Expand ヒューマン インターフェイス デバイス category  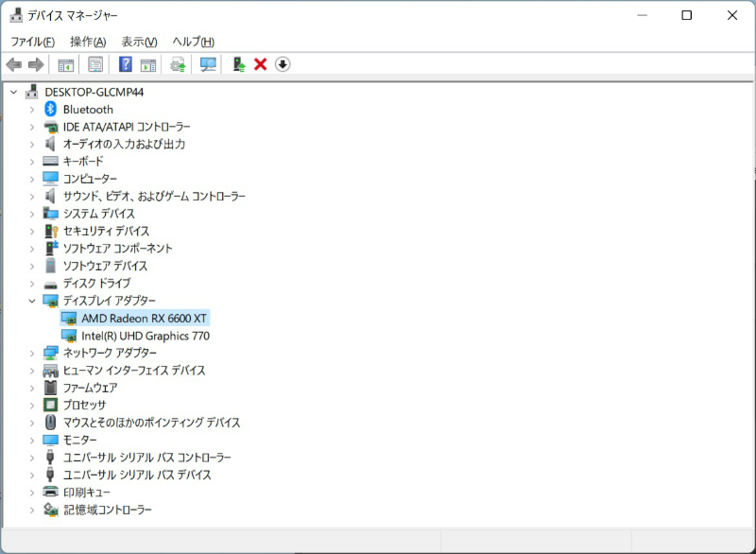[32, 371]
